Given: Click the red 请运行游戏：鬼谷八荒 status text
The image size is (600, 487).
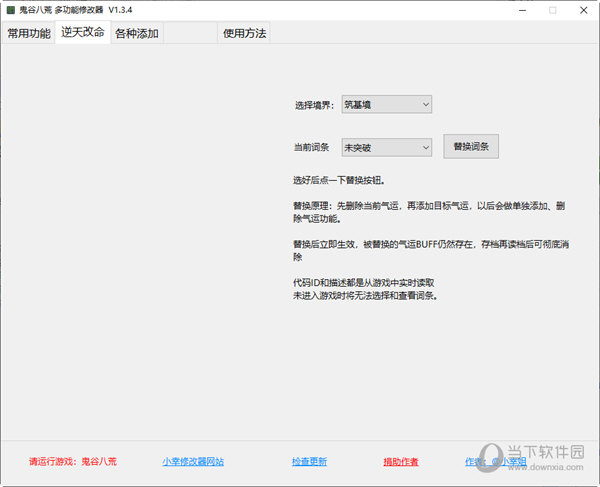Looking at the screenshot, I should tap(73, 462).
